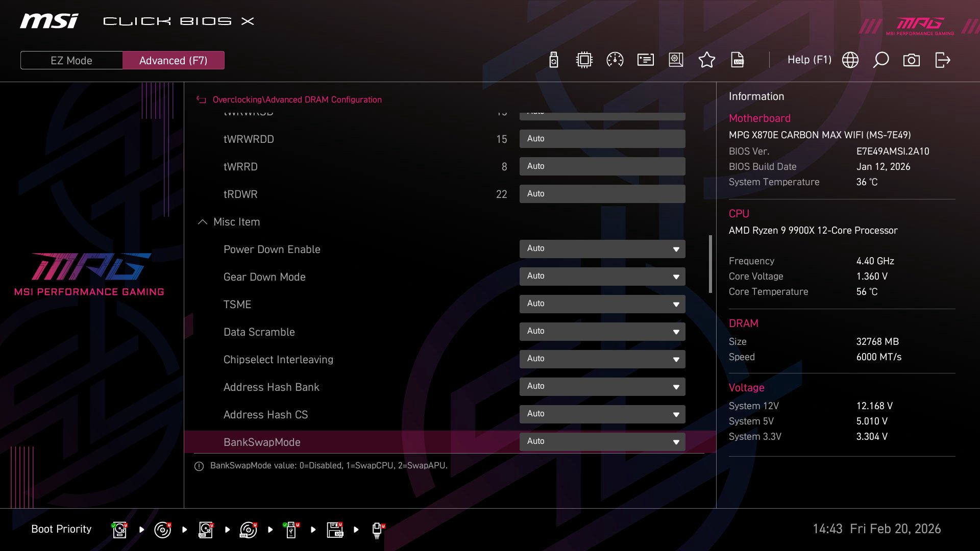Exit BIOS via the exit arrow icon

click(x=942, y=60)
